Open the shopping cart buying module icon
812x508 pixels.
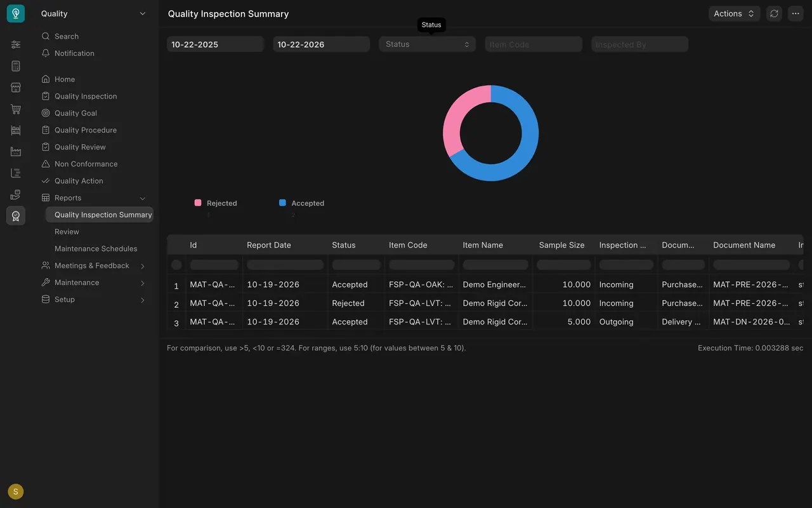[16, 109]
